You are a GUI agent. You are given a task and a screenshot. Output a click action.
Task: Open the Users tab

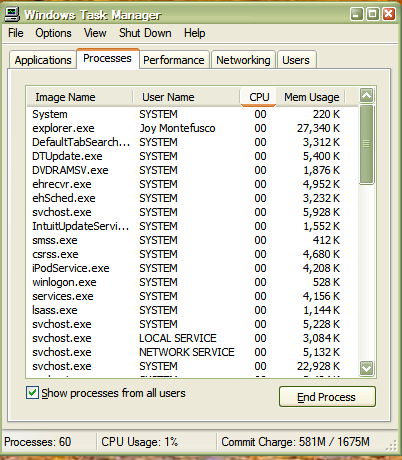pyautogui.click(x=296, y=60)
